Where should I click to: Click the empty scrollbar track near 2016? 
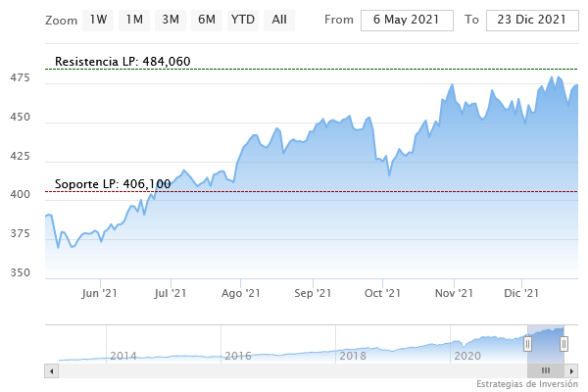[x=238, y=370]
